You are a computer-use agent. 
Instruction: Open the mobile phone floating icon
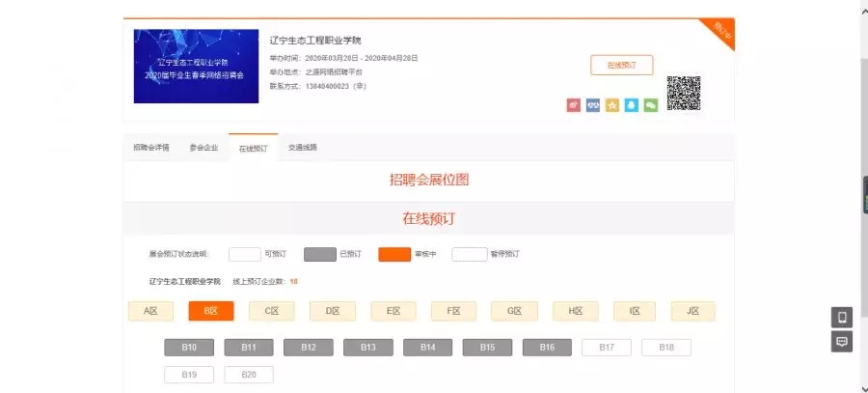pos(841,318)
